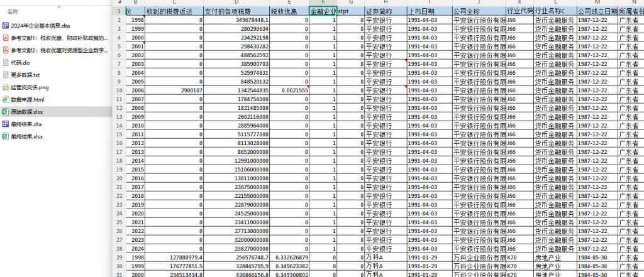Click 1984-05-30 cell in row 29
The image size is (644, 277).
coord(597,258)
